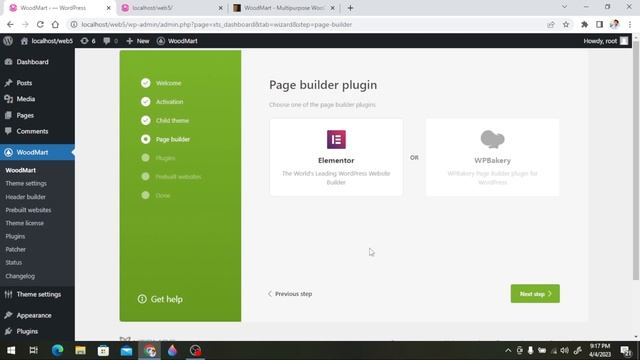Click browser back arrow
Viewport: 640px width, 360px height.
[x=10, y=24]
